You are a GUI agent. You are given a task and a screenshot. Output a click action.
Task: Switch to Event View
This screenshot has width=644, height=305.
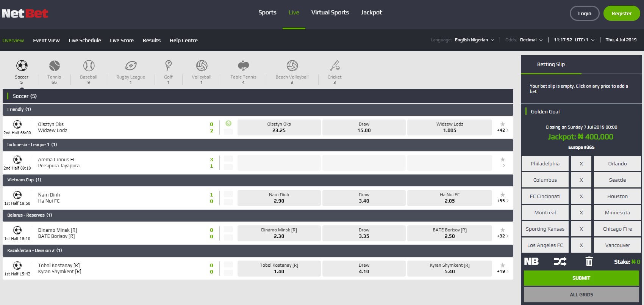coord(46,40)
